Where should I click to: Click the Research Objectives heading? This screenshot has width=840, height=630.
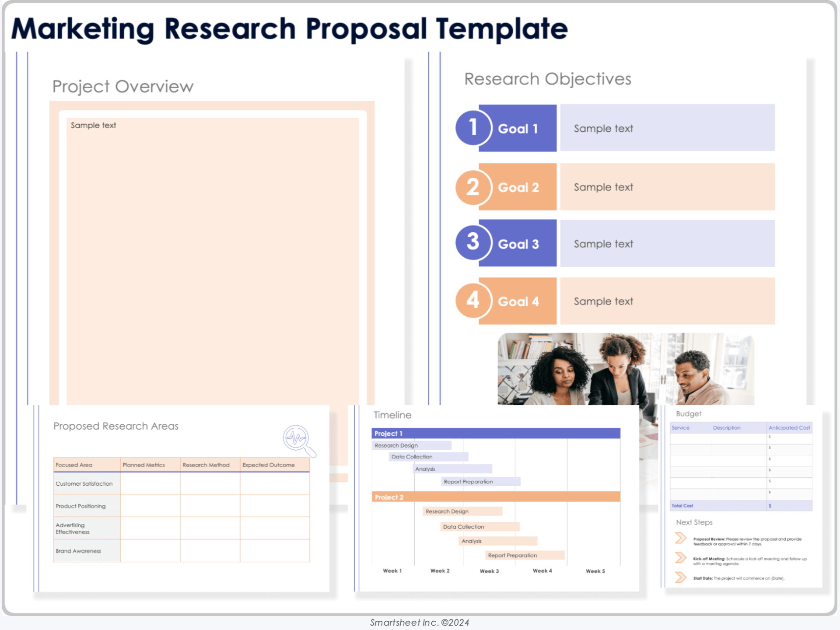548,79
